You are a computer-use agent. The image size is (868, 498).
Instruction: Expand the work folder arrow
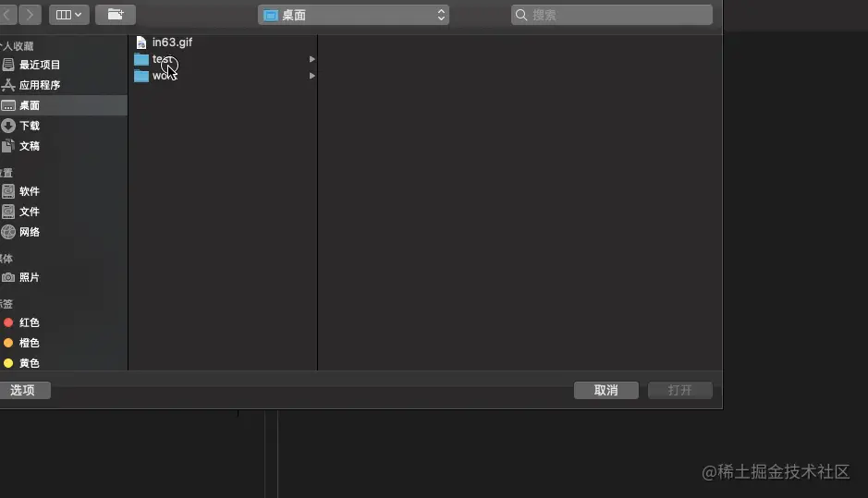pos(312,76)
